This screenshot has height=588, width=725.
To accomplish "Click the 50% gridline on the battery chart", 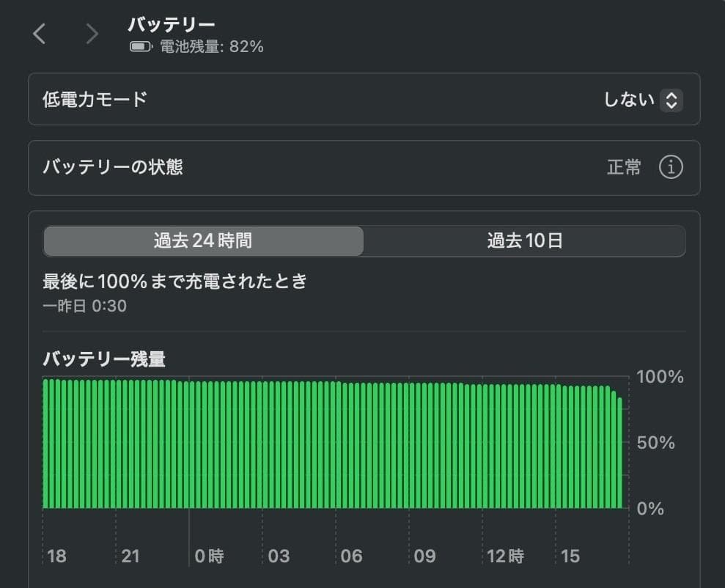I will point(655,442).
